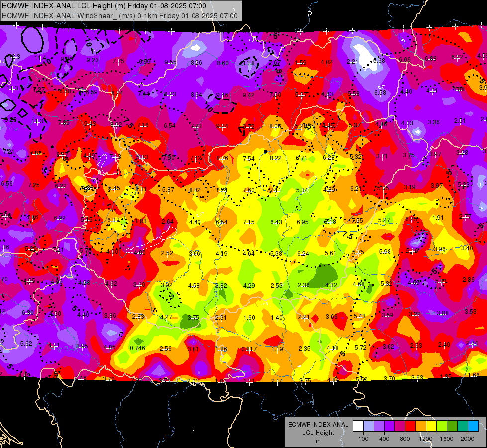Image resolution: width=487 pixels, height=448 pixels.
Task: Click the shear value 5.38
Action: [276, 254]
